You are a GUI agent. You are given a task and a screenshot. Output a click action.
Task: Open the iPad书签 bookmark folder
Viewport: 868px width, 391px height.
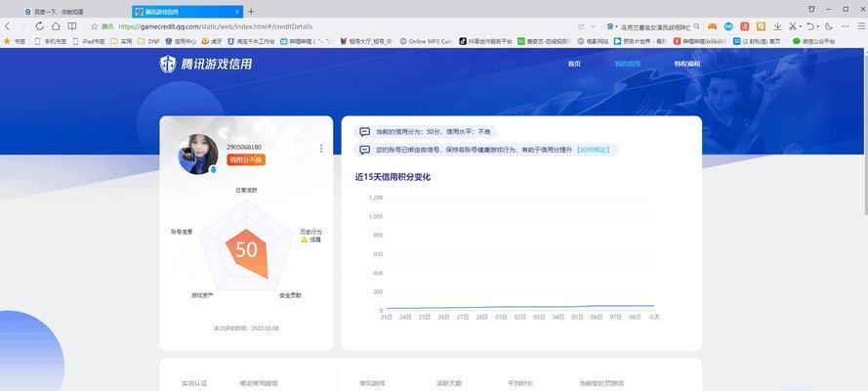point(89,41)
